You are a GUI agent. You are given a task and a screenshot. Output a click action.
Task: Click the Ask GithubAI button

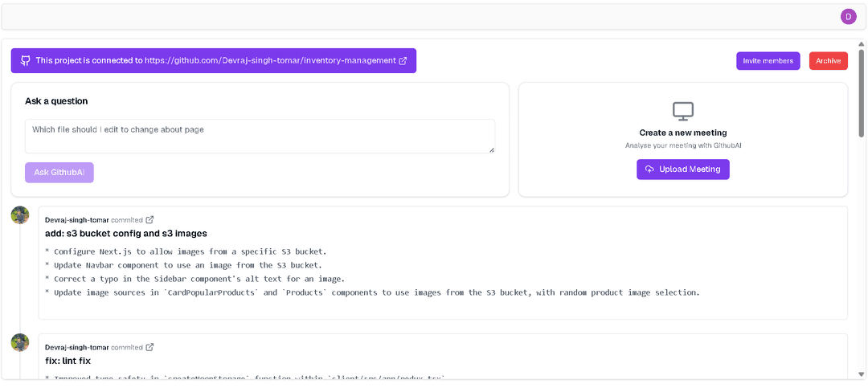tap(59, 173)
